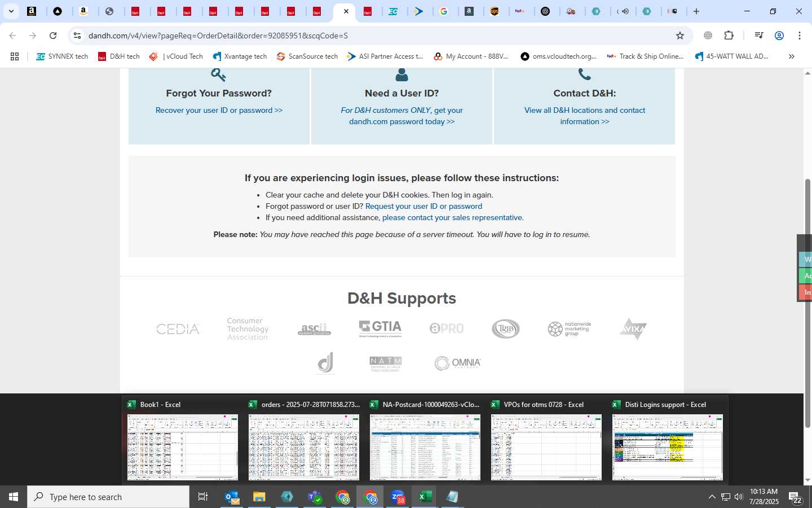Click the Consumer Technology Association logo
Screen dimensions: 812x508
248,329
